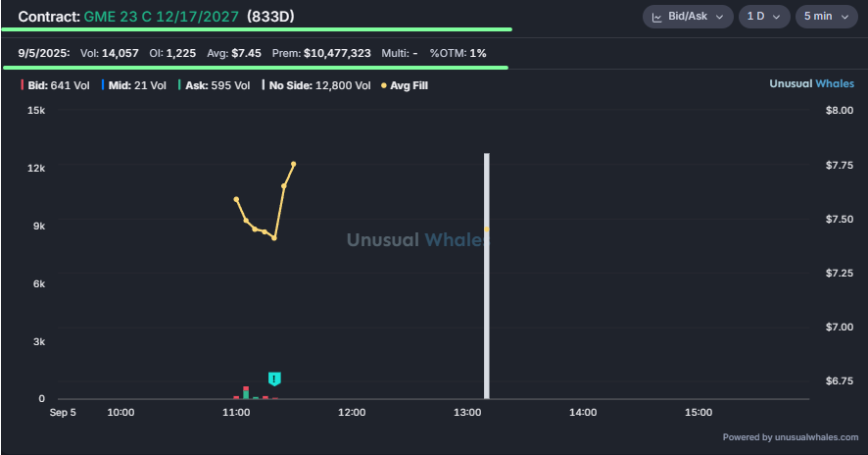Click the 13:00 time axis label
Viewport: 868px width, 455px height.
click(x=467, y=412)
